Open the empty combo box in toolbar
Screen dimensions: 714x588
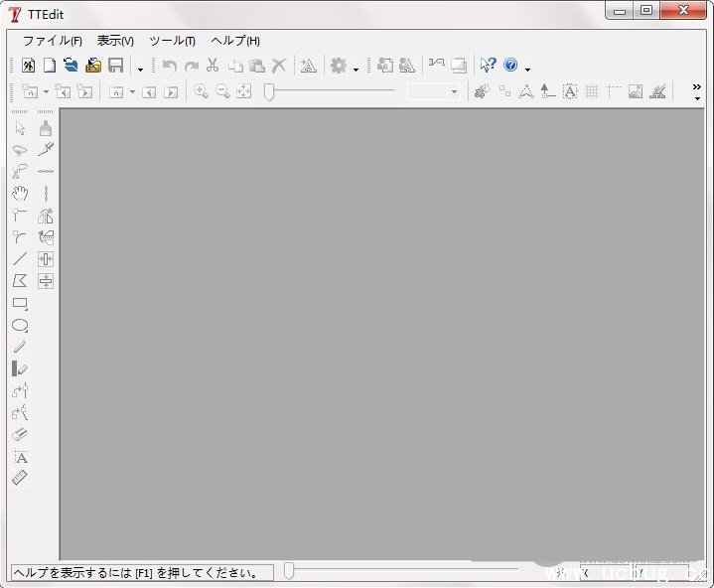click(x=434, y=91)
